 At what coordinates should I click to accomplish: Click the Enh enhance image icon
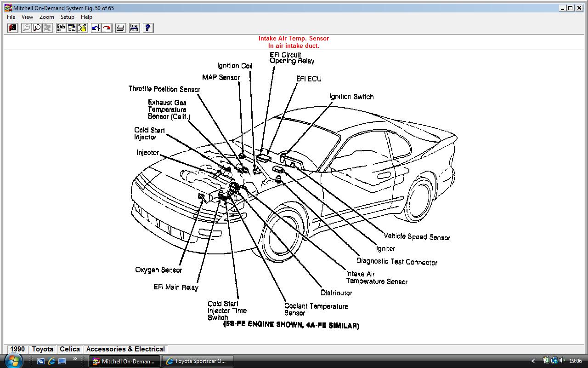coord(61,28)
